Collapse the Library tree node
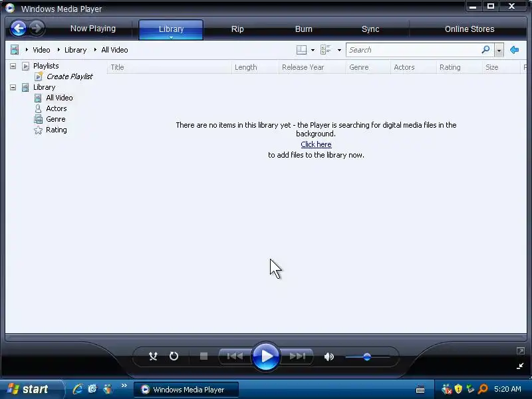This screenshot has width=532, height=399. click(x=13, y=88)
